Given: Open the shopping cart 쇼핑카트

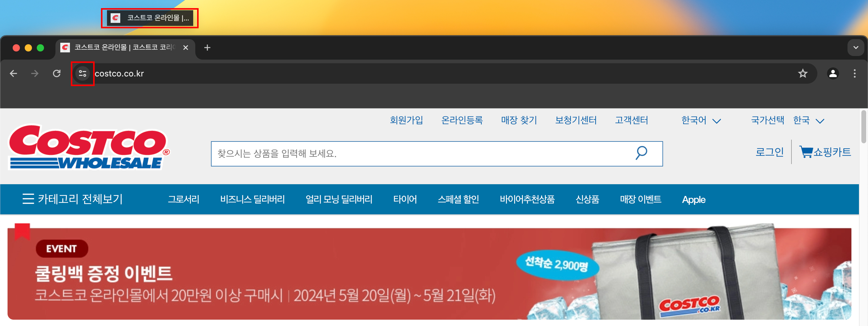Looking at the screenshot, I should point(825,152).
